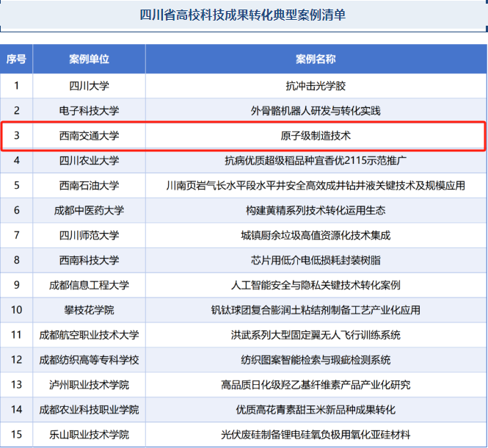Select the 城镇厨余垃圾高值资源化技术集成 cell
Screen dimensions: 488x448
point(316,235)
